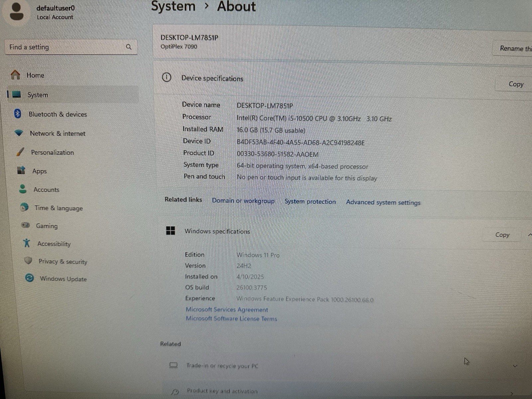Image resolution: width=532 pixels, height=399 pixels.
Task: Click the Accounts person icon
Action: coord(23,189)
